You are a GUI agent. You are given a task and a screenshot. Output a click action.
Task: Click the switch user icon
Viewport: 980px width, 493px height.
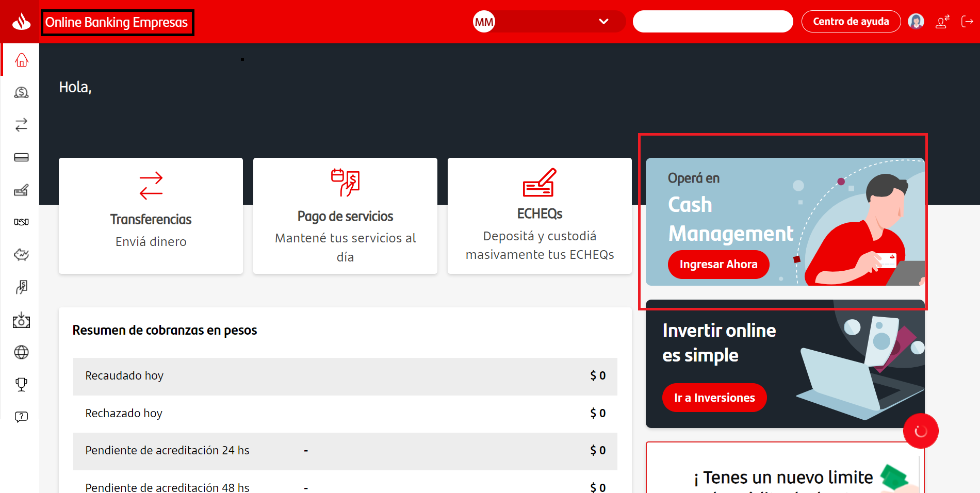tap(942, 22)
